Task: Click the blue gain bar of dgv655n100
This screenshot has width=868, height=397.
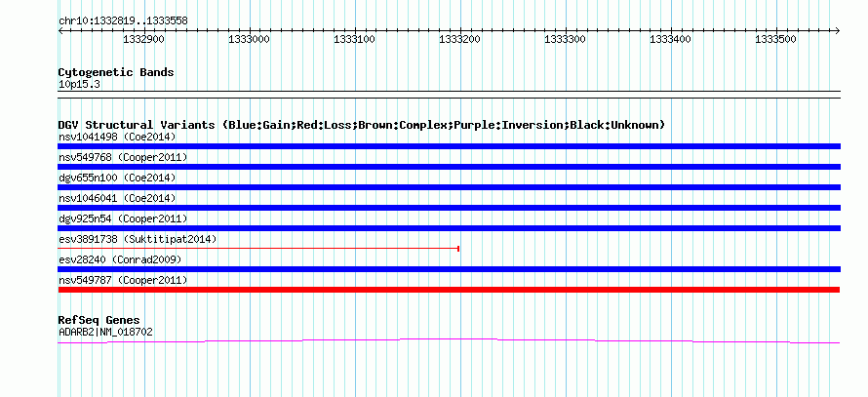Action: (x=449, y=187)
